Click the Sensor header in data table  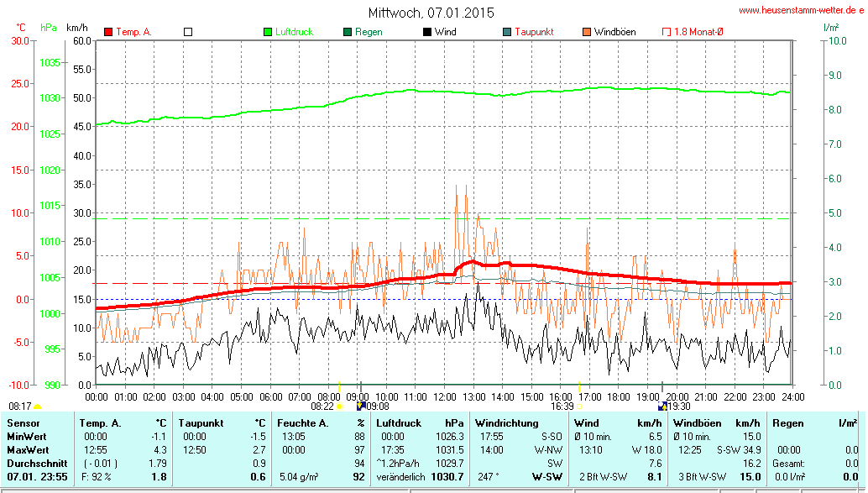[x=23, y=423]
